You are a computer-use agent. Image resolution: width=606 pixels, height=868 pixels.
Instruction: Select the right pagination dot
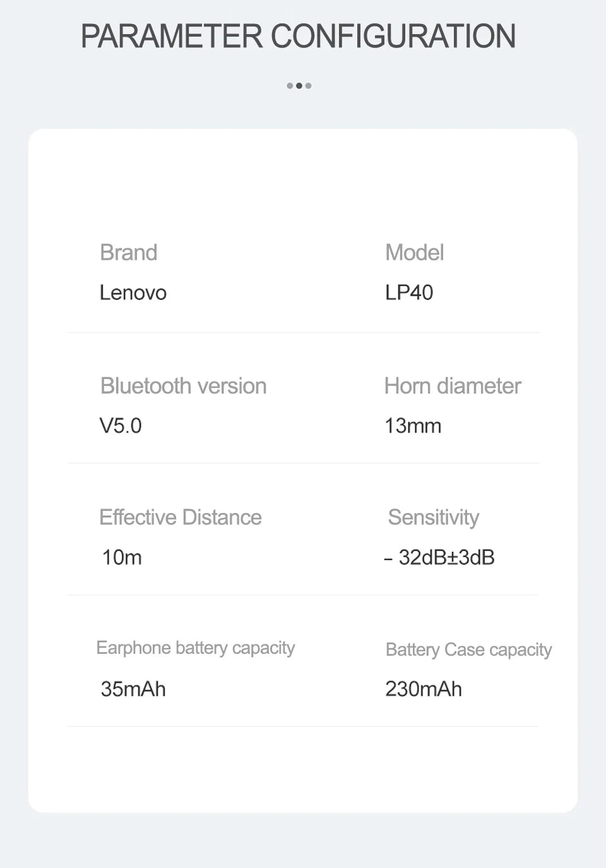coord(308,86)
